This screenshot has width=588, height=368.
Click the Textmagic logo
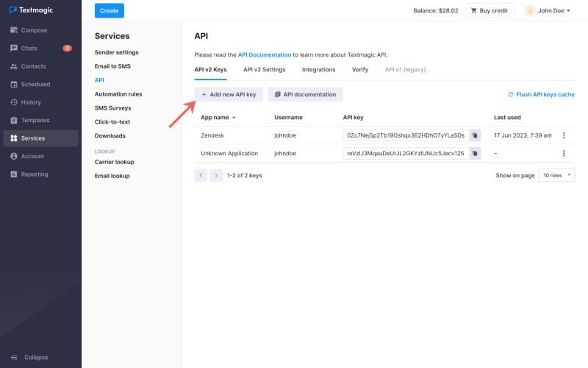31,10
